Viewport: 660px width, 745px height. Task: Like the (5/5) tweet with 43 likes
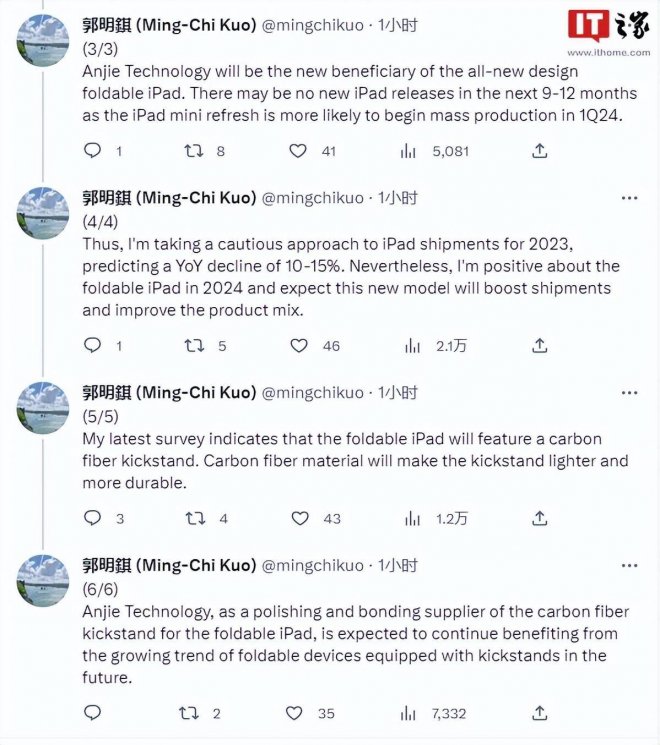[x=298, y=518]
